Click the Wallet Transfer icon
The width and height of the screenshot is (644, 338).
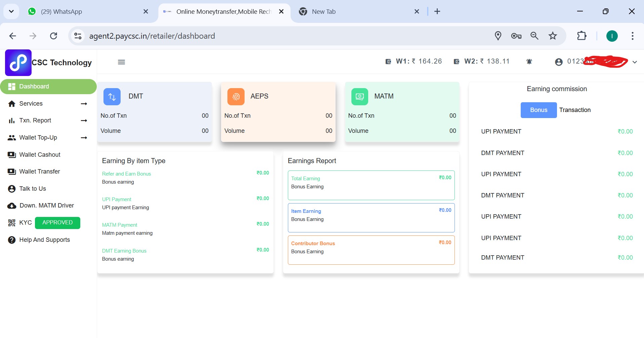[x=12, y=172]
